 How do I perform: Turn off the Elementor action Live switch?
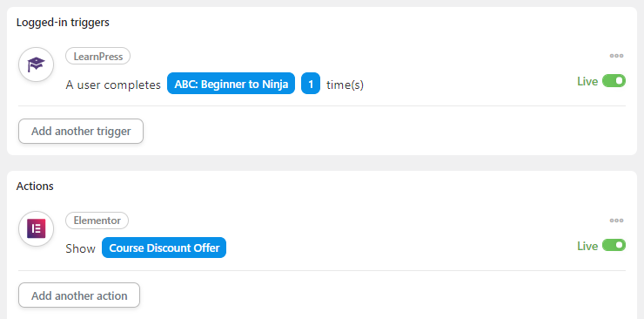tap(614, 246)
